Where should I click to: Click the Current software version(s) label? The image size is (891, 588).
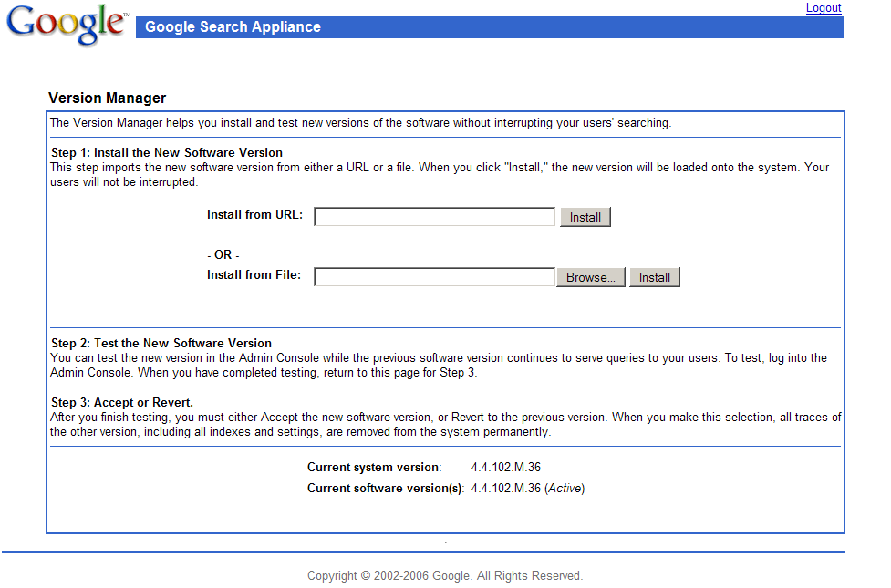tap(386, 488)
